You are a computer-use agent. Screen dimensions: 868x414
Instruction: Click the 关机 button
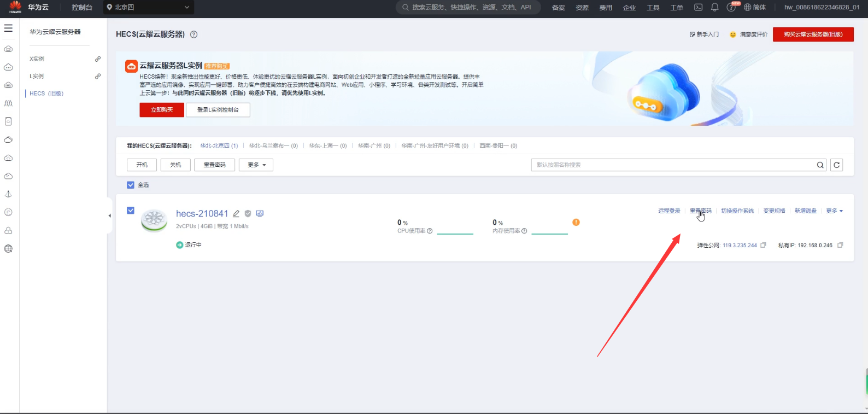175,165
